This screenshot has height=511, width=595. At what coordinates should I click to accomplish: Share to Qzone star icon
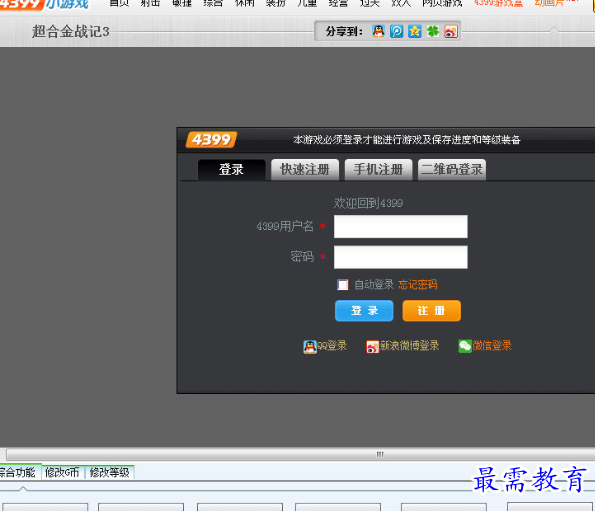(415, 31)
